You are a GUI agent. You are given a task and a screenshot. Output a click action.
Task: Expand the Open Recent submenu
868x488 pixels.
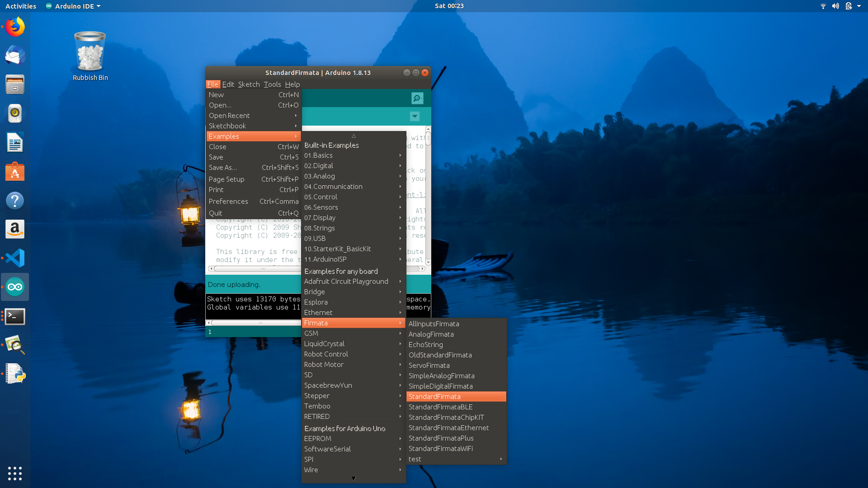(x=254, y=115)
